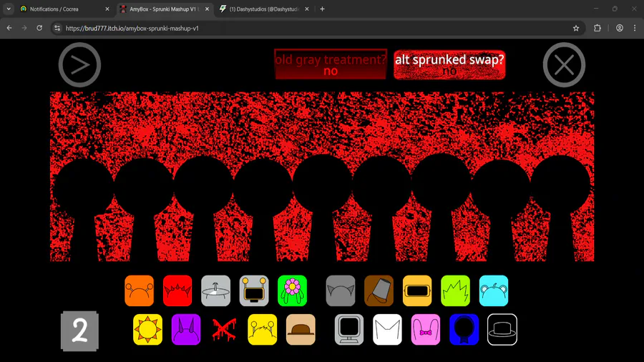Go back to the previous page
Viewport: 644px width, 362px height.
click(x=9, y=28)
